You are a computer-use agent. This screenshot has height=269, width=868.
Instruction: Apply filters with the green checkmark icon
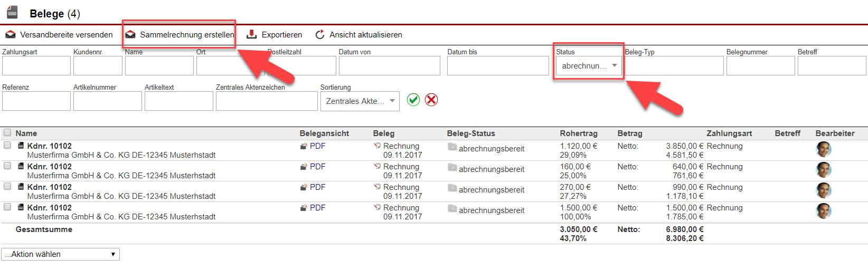pos(413,100)
